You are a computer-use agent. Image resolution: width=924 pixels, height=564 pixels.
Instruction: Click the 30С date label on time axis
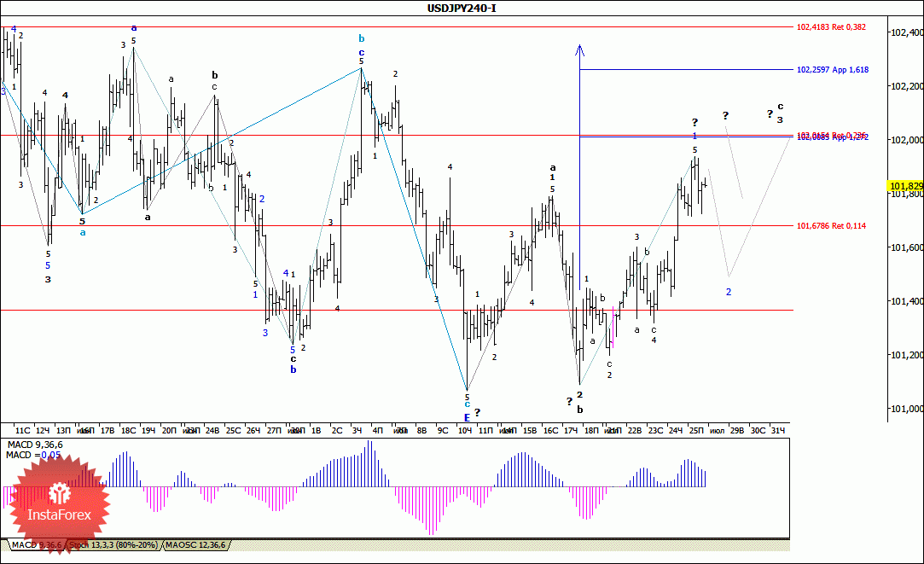tap(758, 431)
